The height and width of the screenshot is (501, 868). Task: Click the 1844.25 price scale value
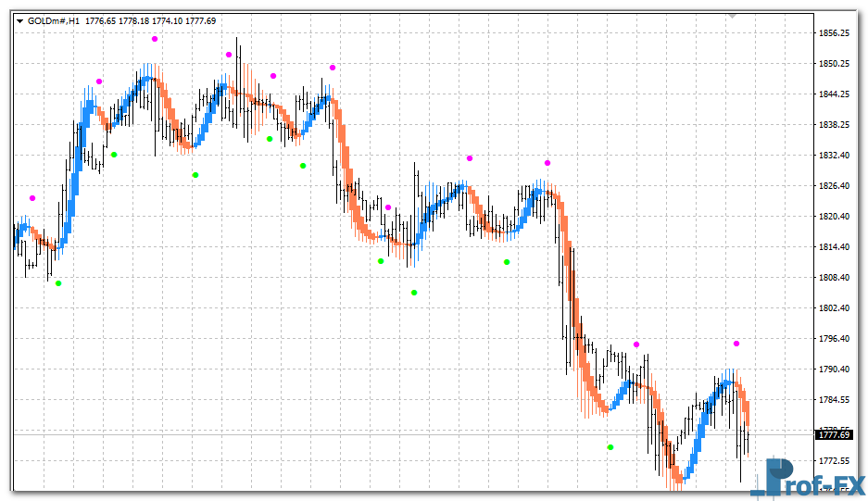tap(835, 94)
